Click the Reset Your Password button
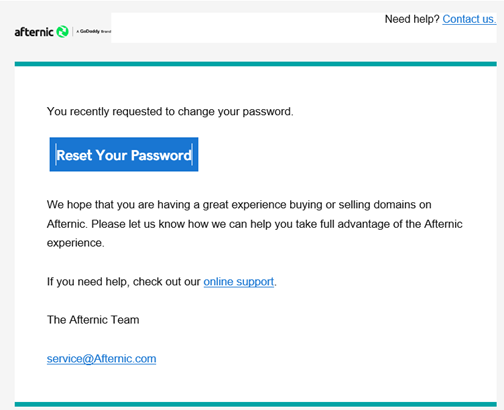Viewport: 504px width, 410px height. click(x=124, y=154)
